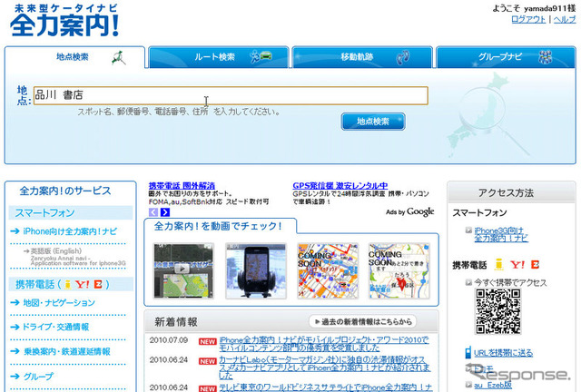This screenshot has height=392, width=581.
Task: Click the Ads by Google label
Action: coord(409,212)
